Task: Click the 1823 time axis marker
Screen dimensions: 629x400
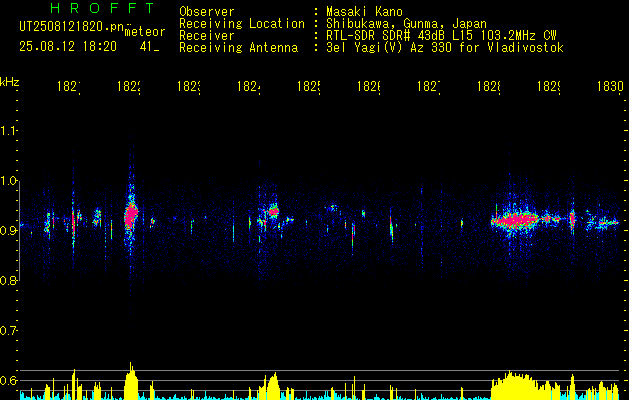Action: 189,86
